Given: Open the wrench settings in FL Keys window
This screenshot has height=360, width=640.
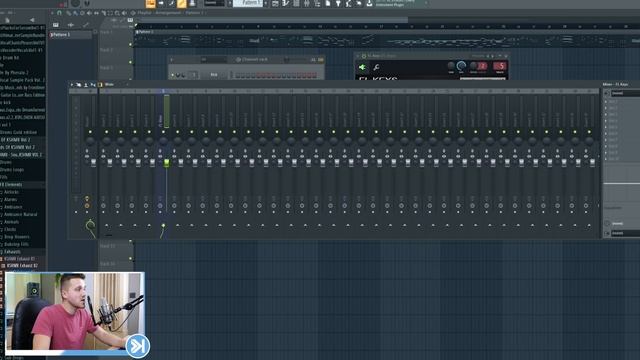Looking at the screenshot, I should [x=376, y=67].
